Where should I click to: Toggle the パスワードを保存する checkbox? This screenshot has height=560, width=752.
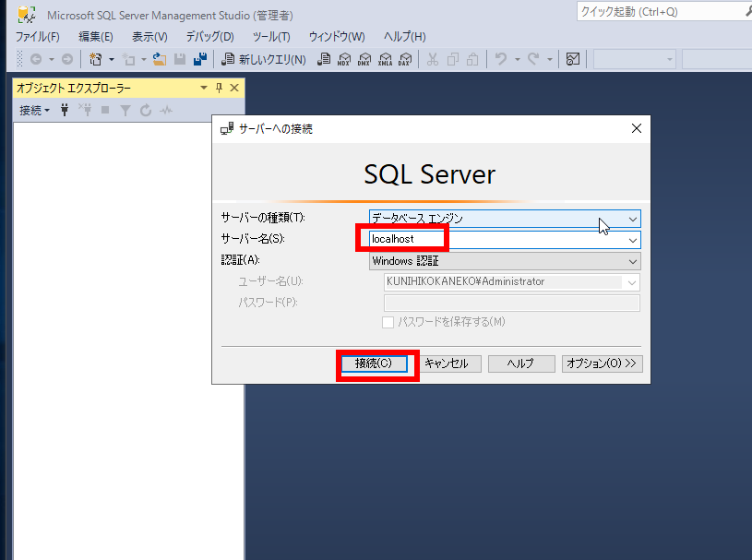[388, 322]
